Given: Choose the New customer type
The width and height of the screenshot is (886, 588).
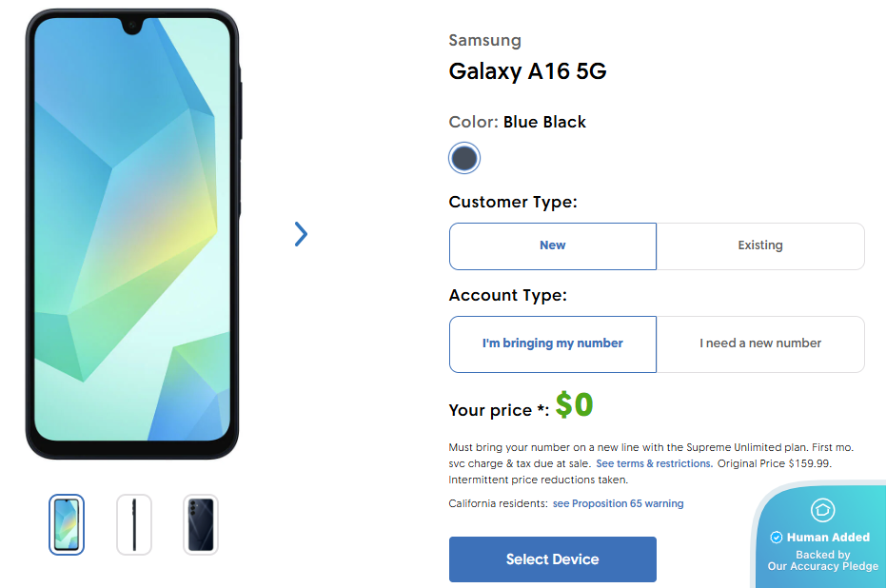Looking at the screenshot, I should coord(553,246).
